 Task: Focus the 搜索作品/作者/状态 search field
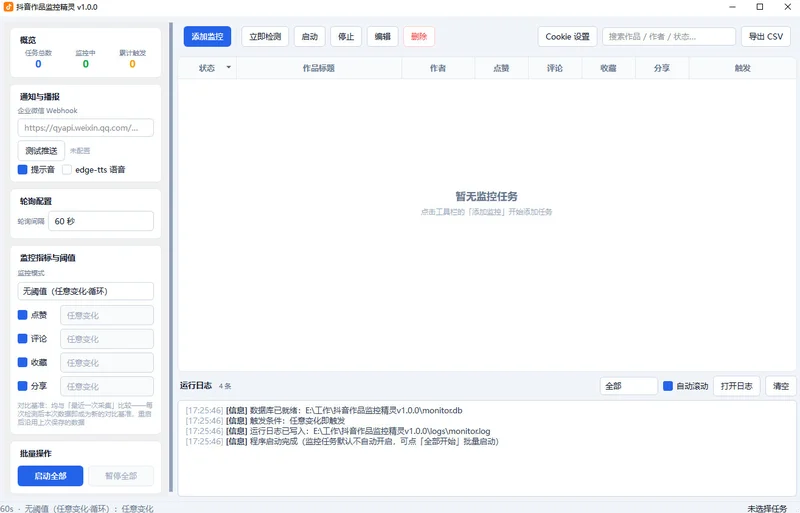(669, 37)
